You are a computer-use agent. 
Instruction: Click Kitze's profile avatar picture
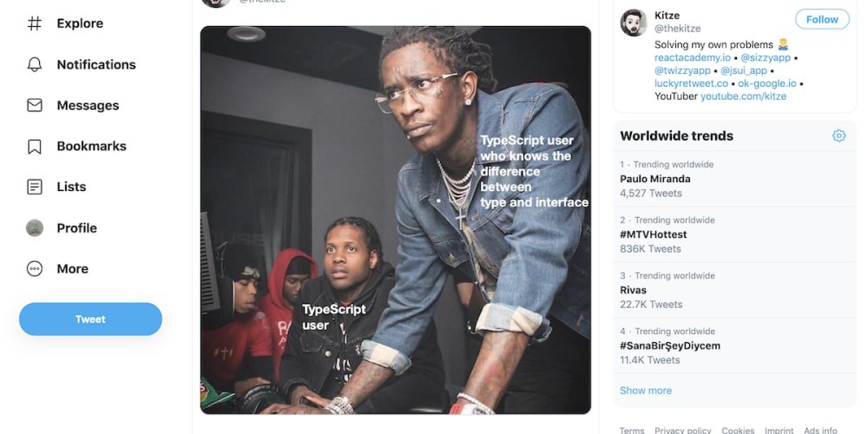click(634, 23)
